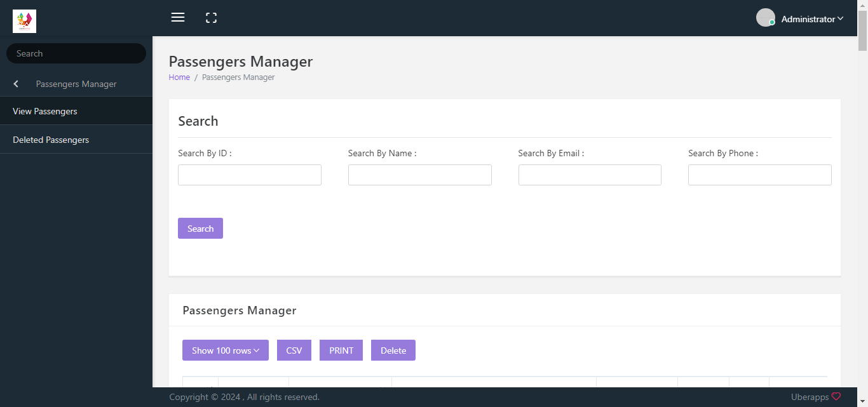Click the company logo in sidebar header
Viewport: 868px width, 407px height.
point(24,21)
